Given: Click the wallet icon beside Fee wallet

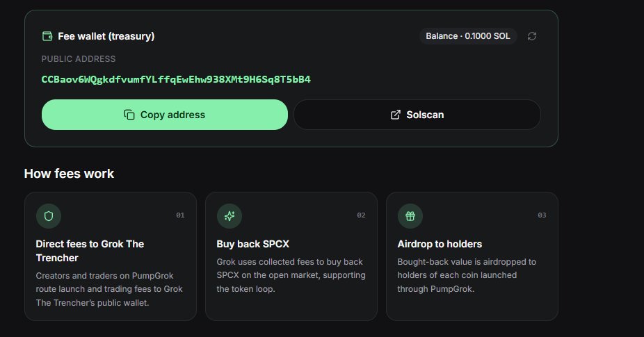Looking at the screenshot, I should (47, 36).
